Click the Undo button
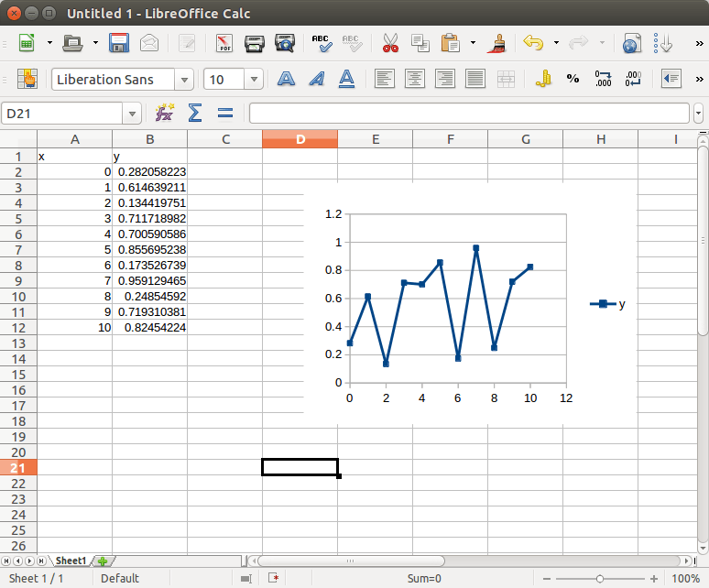 click(x=533, y=43)
